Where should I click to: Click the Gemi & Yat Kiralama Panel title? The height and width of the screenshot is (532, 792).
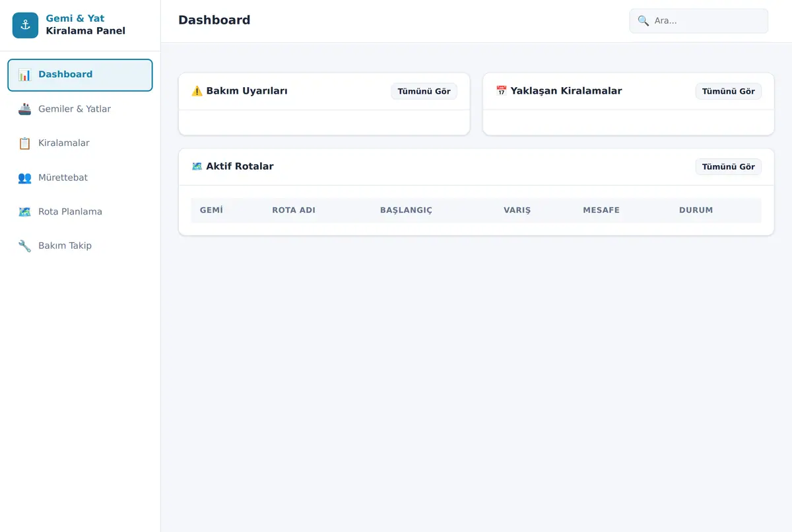pyautogui.click(x=86, y=25)
